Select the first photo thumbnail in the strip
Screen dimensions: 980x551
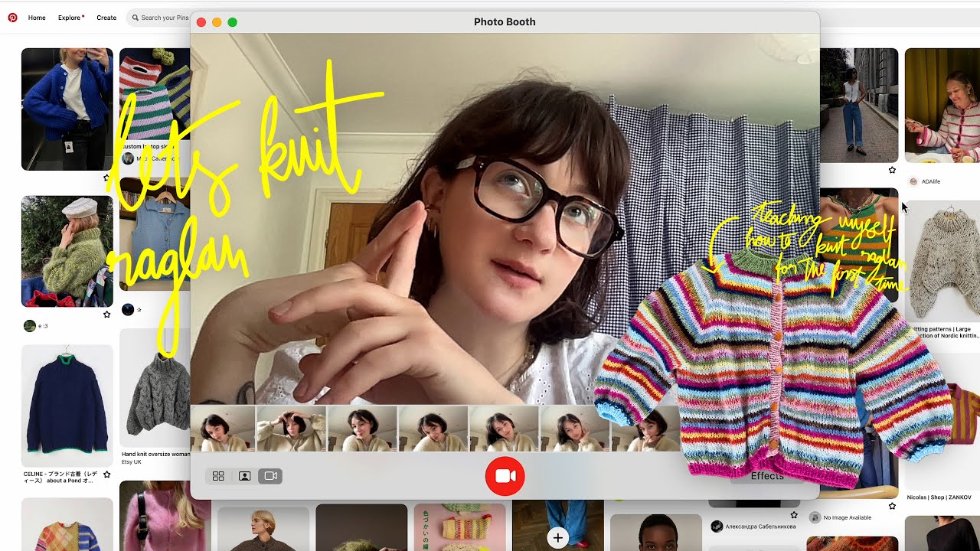tap(223, 429)
